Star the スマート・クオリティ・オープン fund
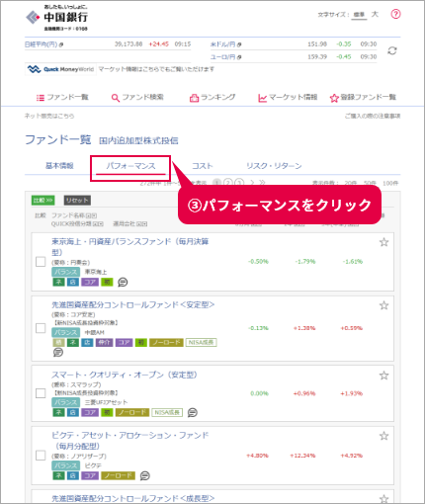The image size is (425, 504). click(383, 376)
